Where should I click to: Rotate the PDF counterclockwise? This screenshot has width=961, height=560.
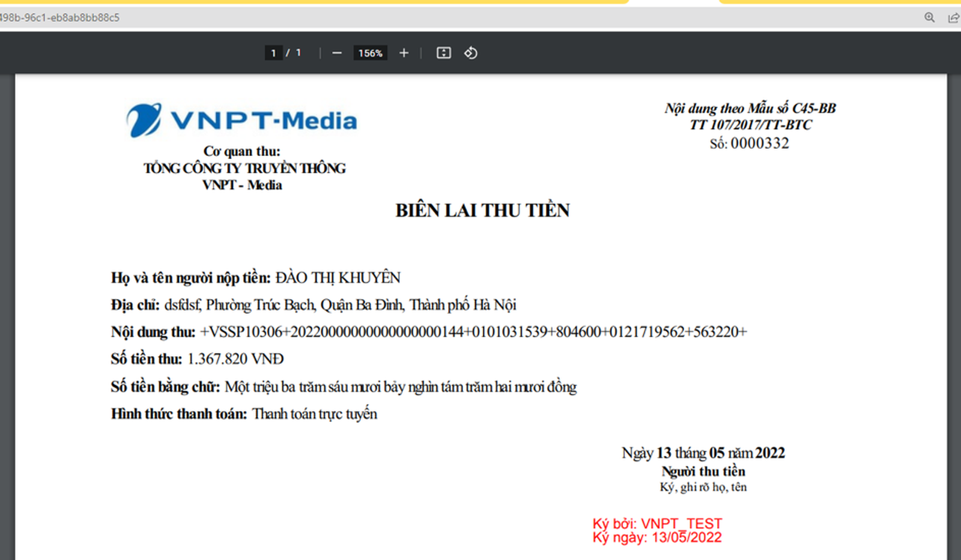click(470, 53)
